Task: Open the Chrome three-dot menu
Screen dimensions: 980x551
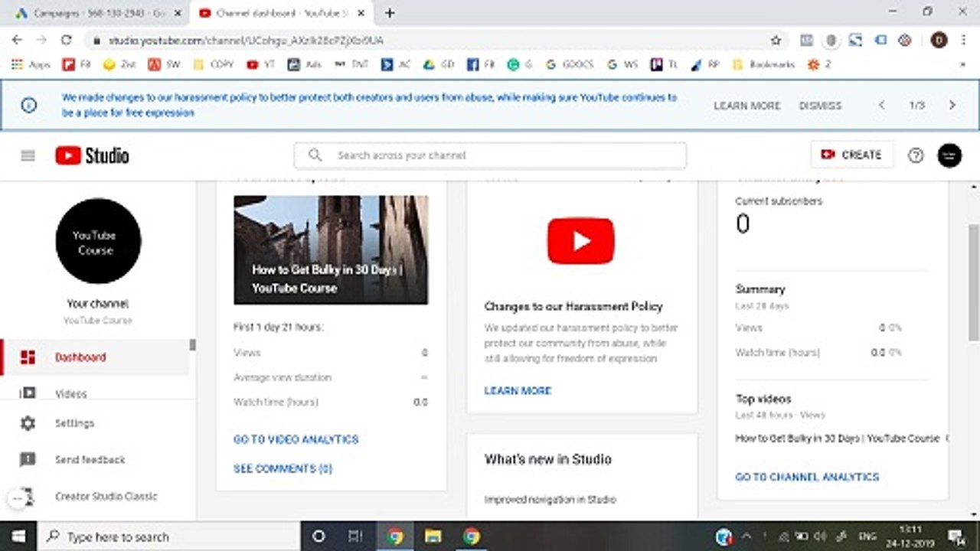Action: [x=963, y=40]
